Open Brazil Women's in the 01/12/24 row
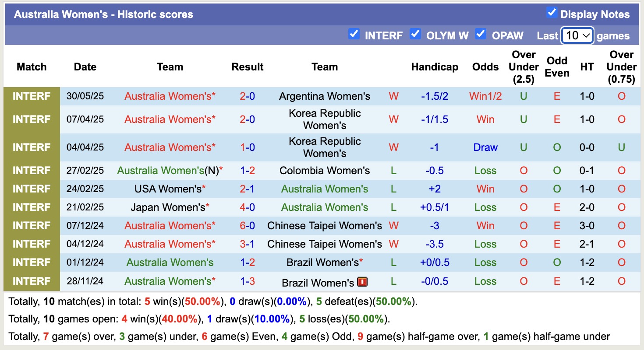 pyautogui.click(x=322, y=262)
